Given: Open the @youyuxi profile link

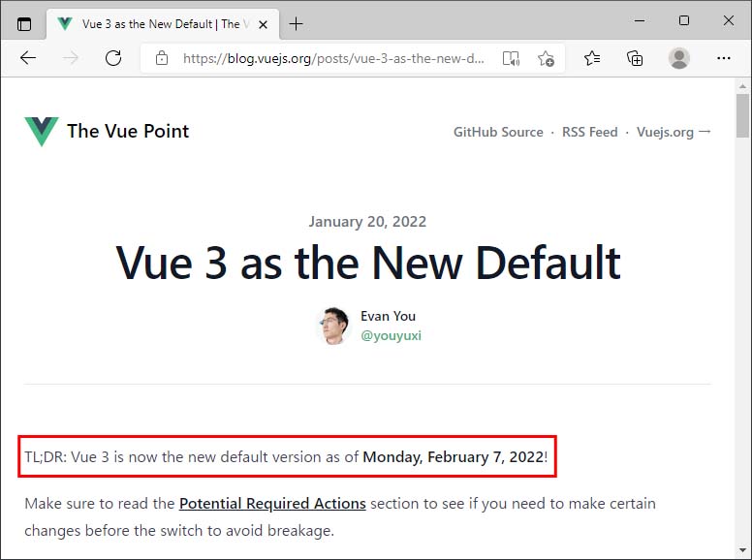Looking at the screenshot, I should 391,335.
